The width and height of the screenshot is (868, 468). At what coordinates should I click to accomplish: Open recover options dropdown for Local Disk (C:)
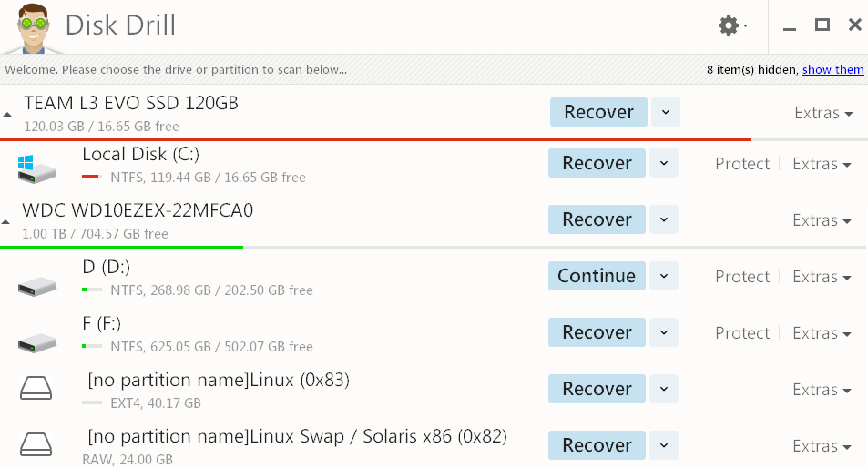point(664,164)
